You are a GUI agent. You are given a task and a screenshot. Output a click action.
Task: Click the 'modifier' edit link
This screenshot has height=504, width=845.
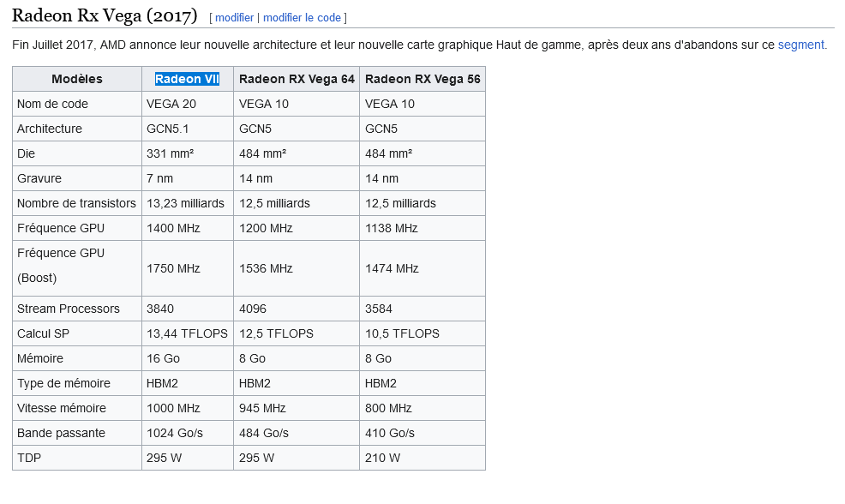(x=234, y=18)
